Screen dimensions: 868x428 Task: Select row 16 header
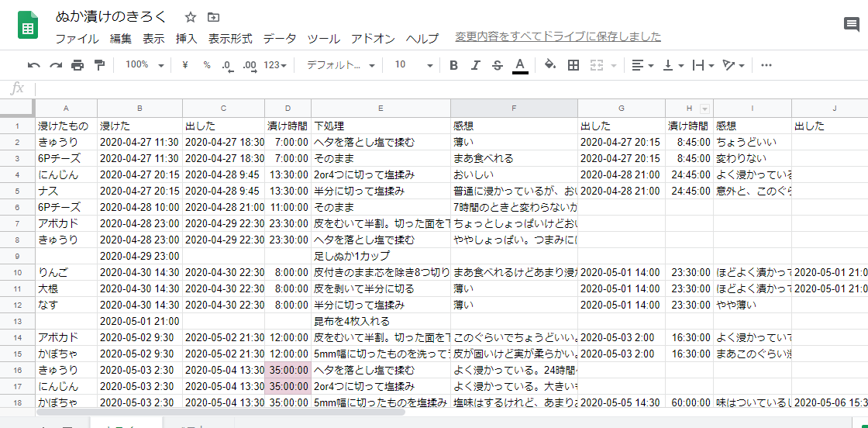click(x=18, y=371)
